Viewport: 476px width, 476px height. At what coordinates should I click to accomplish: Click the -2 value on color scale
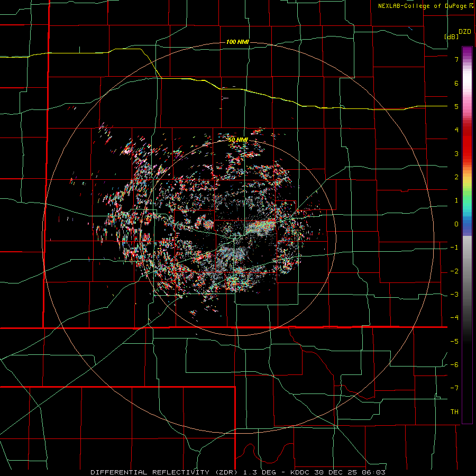point(454,271)
